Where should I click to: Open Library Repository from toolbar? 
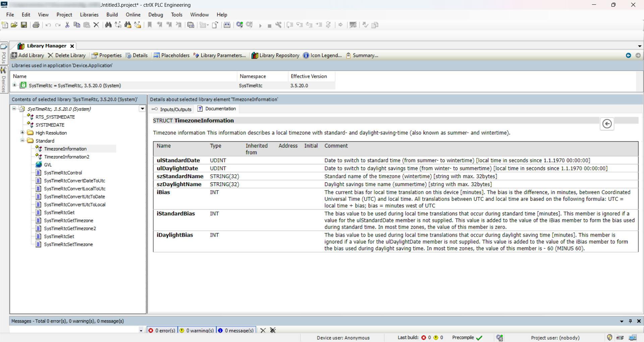click(x=275, y=55)
